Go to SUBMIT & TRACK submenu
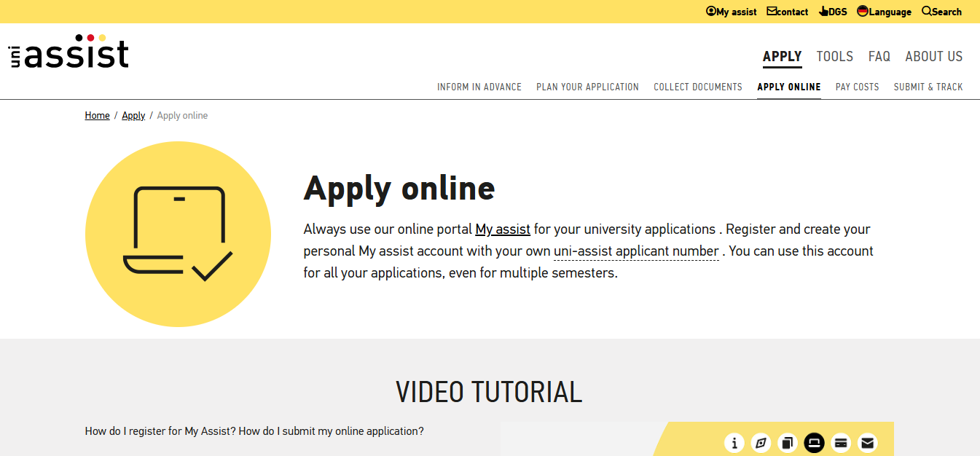Viewport: 980px width, 456px height. coord(928,87)
